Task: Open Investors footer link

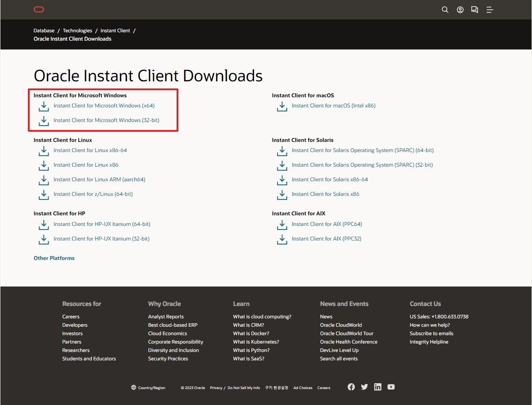Action: [x=73, y=333]
